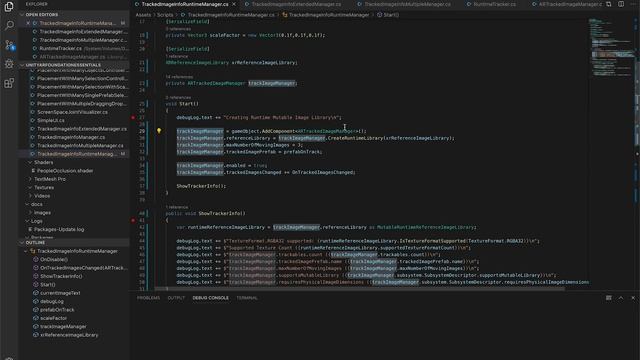This screenshot has height=360, width=640.
Task: Select xrReferenceImageLibrary in the Outline
Action: coord(69,335)
